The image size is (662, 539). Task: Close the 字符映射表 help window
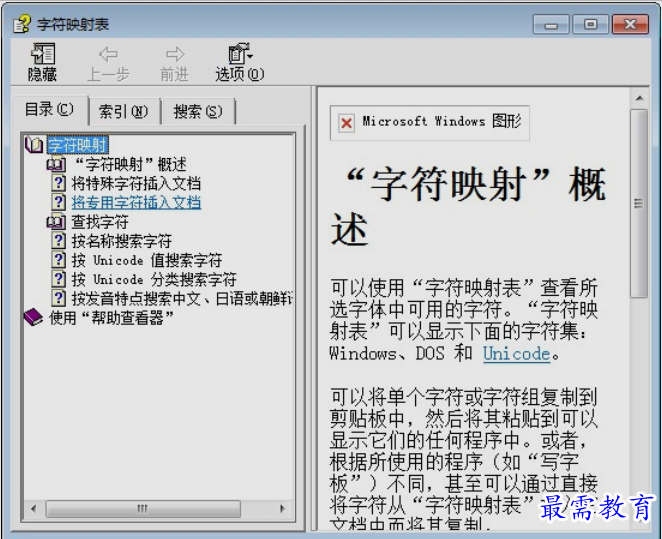coord(630,24)
